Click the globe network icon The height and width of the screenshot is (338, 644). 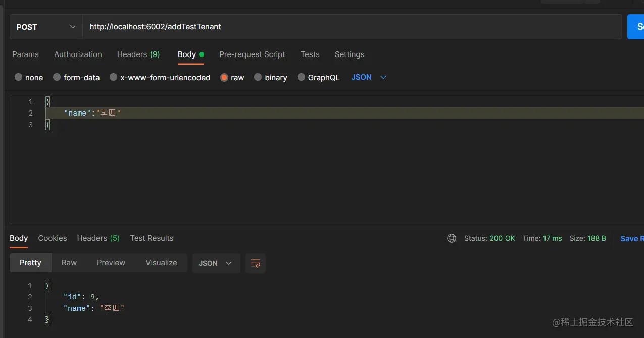452,238
